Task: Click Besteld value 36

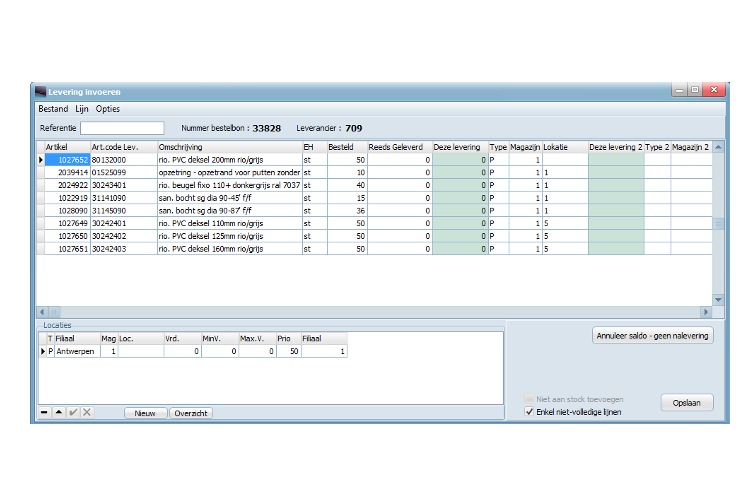Action: [x=347, y=211]
